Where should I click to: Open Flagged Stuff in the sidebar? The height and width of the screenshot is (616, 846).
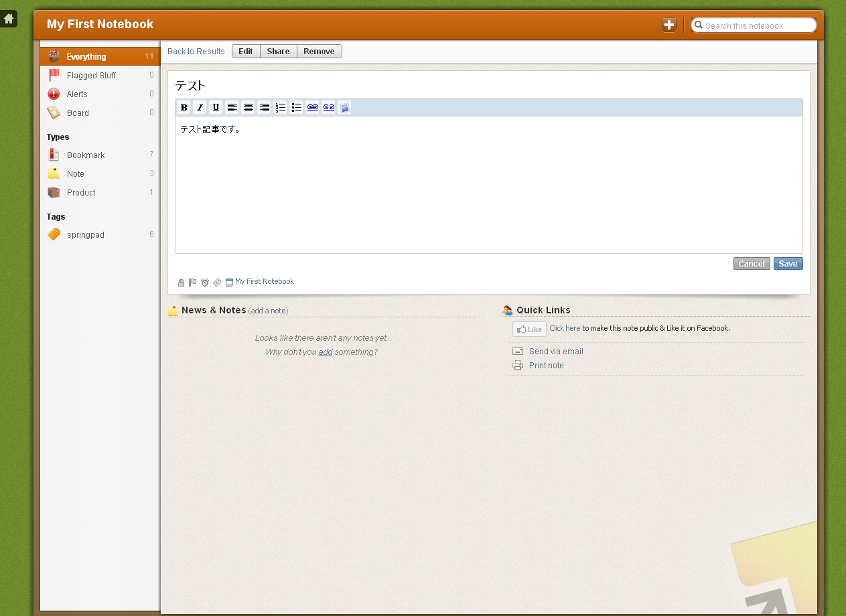coord(100,75)
